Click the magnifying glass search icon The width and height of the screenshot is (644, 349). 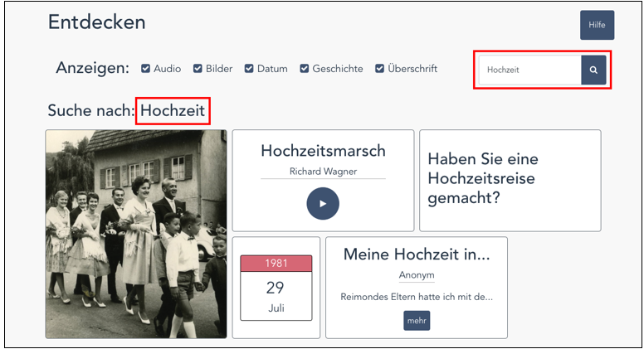click(593, 70)
